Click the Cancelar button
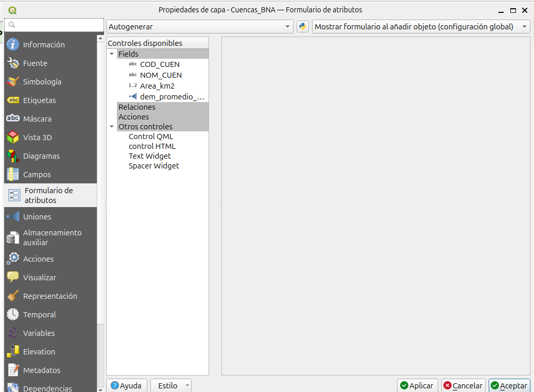 coord(463,386)
